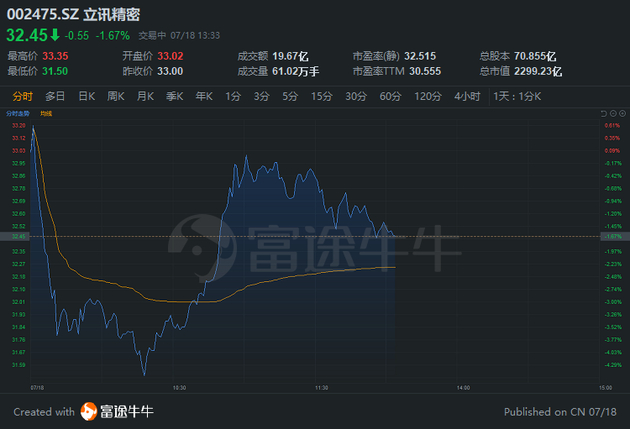
Task: Click the 14:00 time axis label
Action: [x=463, y=388]
